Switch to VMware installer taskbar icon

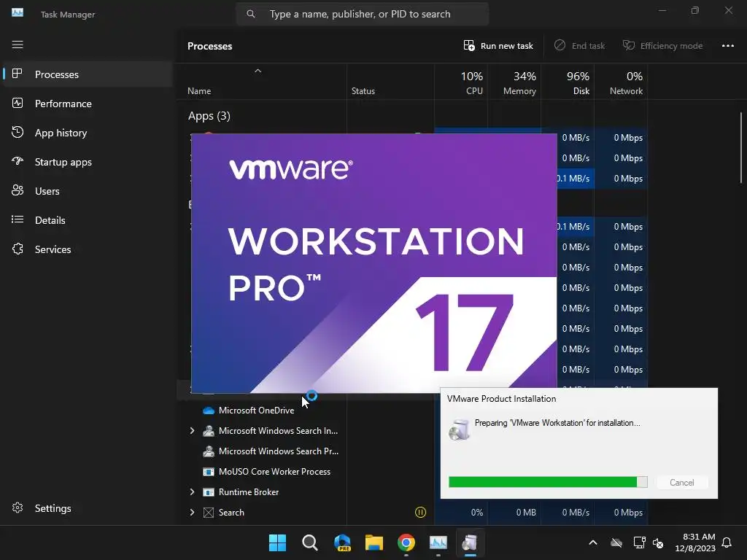(x=471, y=542)
